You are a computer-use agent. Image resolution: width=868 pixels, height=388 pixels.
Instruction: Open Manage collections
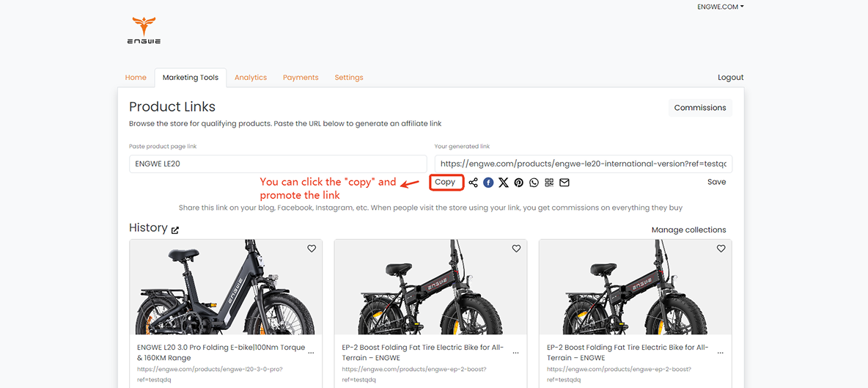pyautogui.click(x=688, y=230)
